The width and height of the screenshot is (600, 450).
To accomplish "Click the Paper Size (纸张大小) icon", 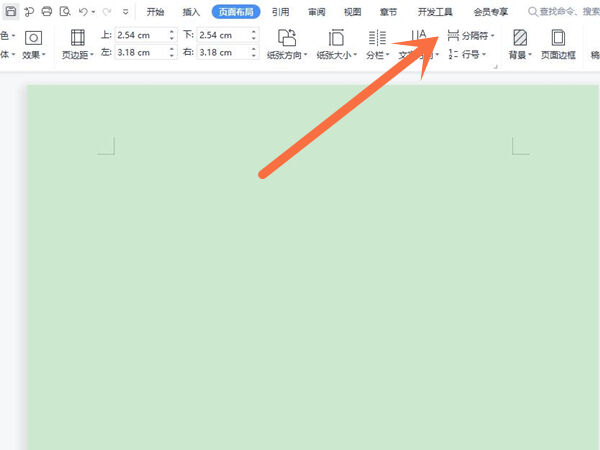I will coord(336,39).
